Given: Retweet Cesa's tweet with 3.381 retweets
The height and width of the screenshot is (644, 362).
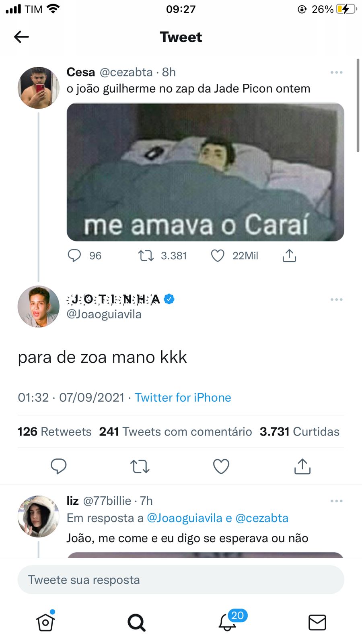Looking at the screenshot, I should [146, 256].
